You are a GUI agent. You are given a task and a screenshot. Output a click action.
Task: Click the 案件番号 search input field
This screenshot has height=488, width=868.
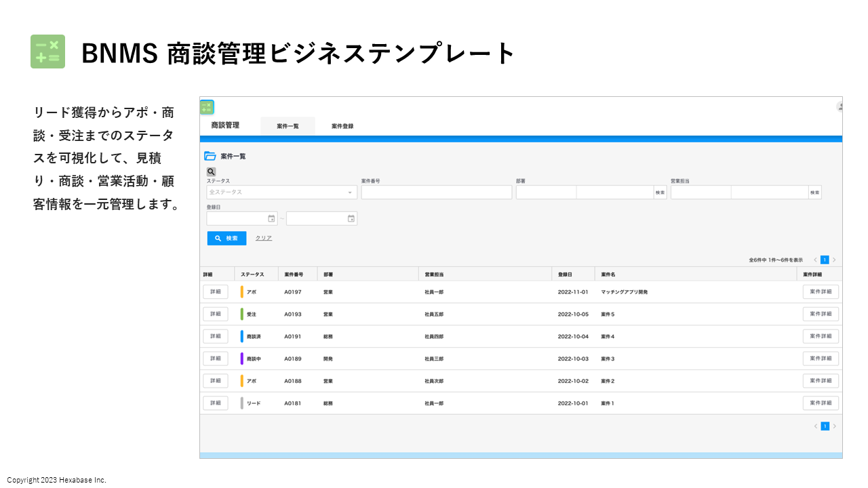437,192
